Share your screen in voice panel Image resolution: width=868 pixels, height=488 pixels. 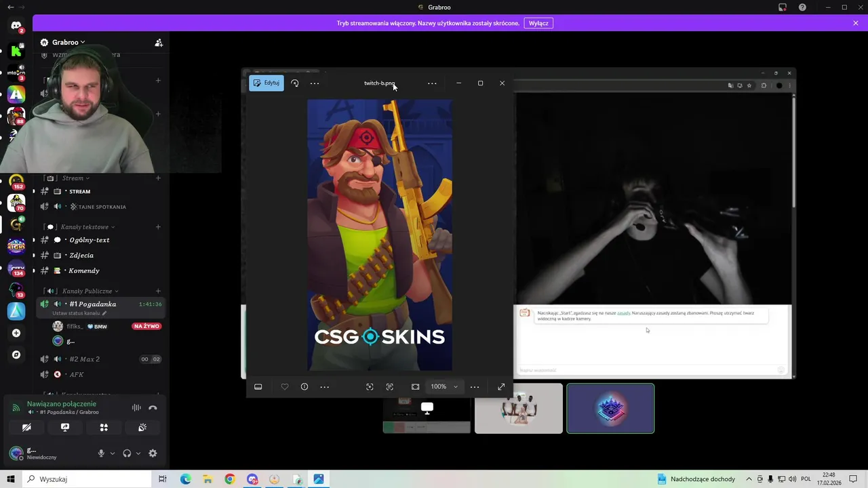click(x=65, y=428)
